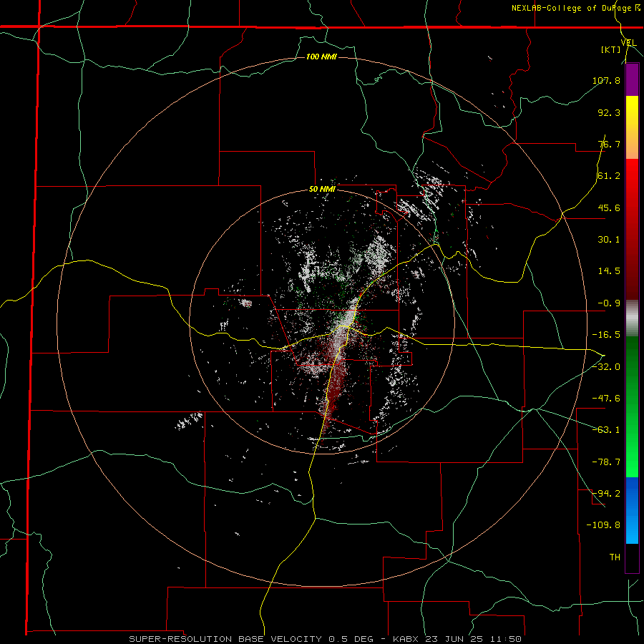Click the TH threshold label
Image resolution: width=644 pixels, height=644 pixels.
point(615,557)
